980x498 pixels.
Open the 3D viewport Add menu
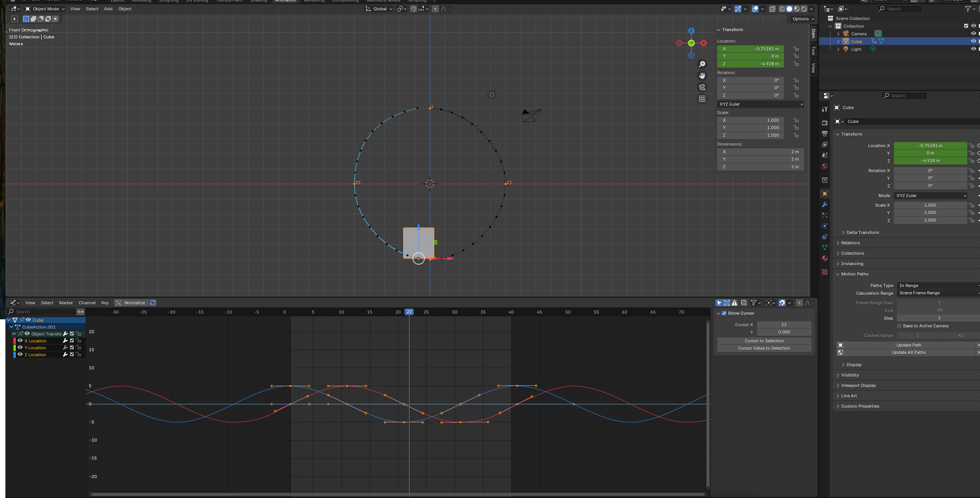click(108, 9)
